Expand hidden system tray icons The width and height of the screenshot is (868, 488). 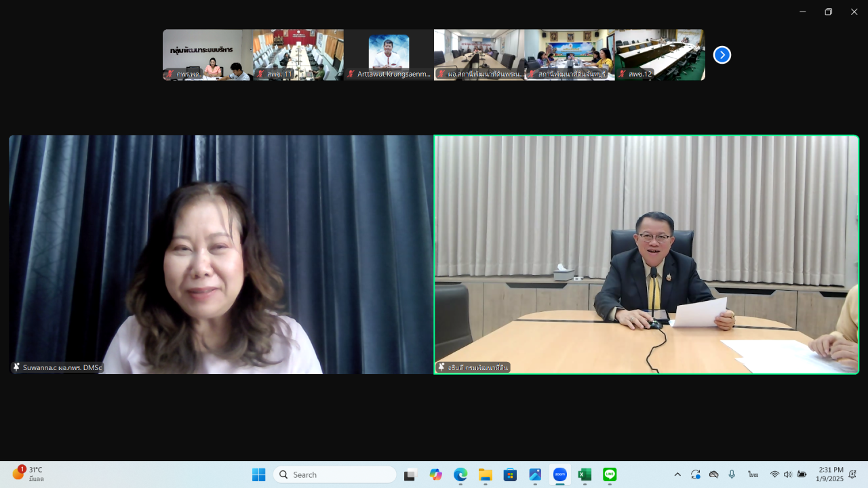677,474
